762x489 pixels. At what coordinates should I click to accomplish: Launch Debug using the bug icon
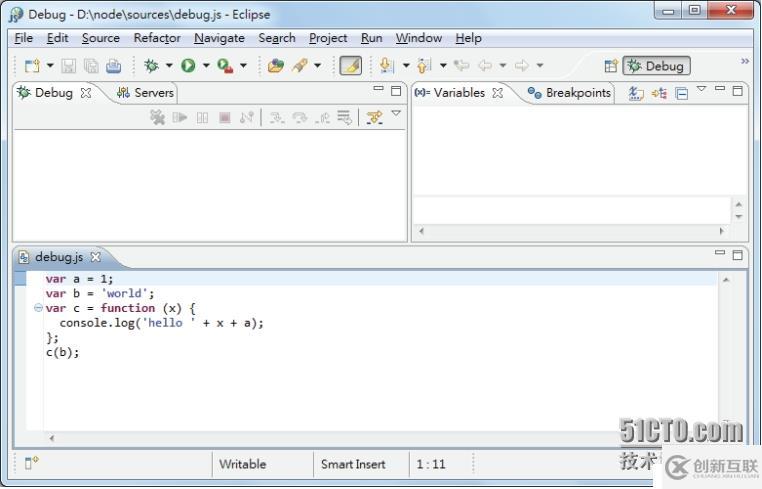[152, 66]
